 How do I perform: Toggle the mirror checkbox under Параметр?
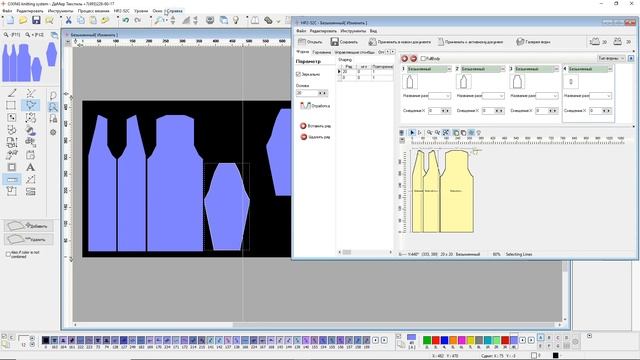tap(298, 74)
